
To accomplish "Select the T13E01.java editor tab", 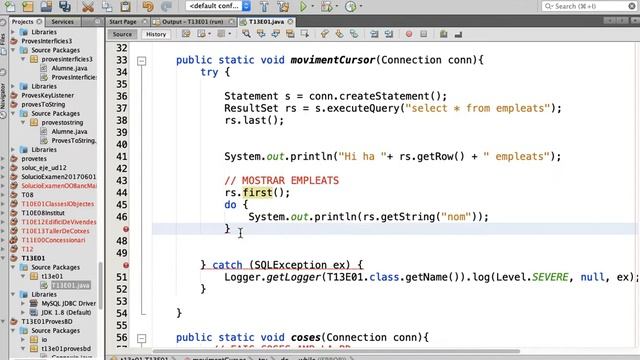I will [x=266, y=22].
